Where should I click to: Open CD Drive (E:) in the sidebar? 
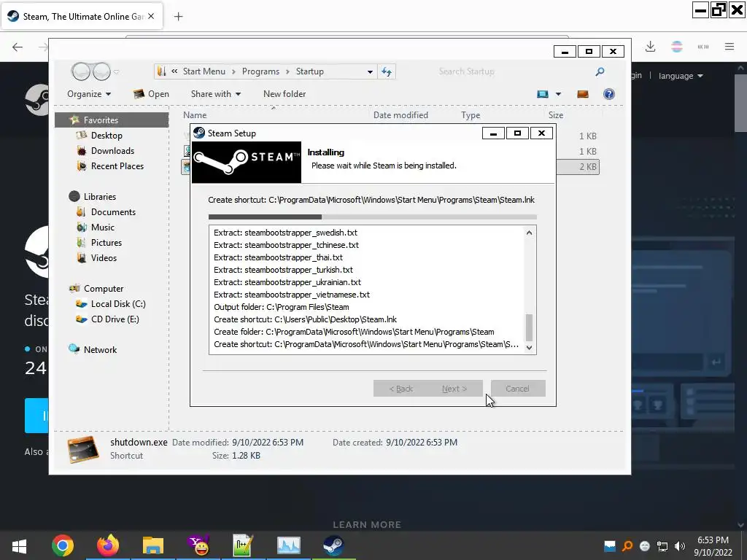115,319
